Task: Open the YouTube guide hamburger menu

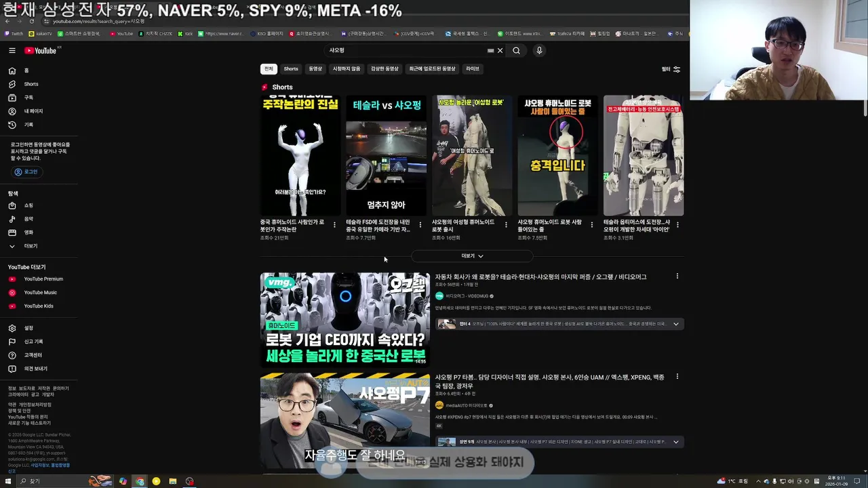Action: [x=12, y=50]
